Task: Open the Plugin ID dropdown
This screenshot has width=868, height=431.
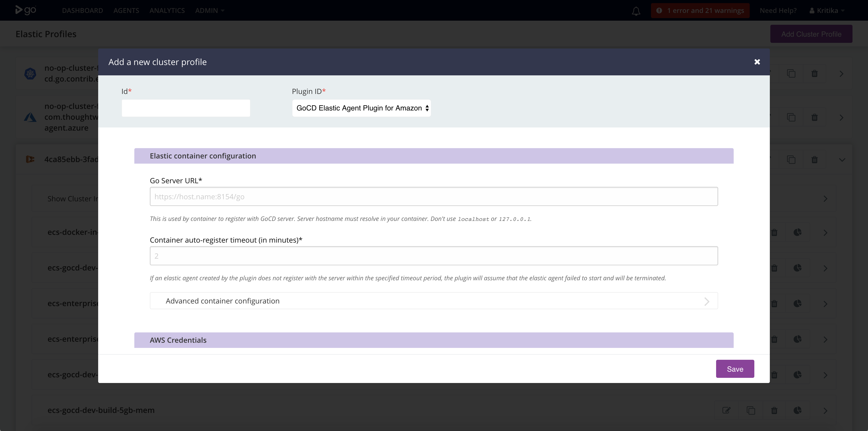Action: (x=361, y=108)
